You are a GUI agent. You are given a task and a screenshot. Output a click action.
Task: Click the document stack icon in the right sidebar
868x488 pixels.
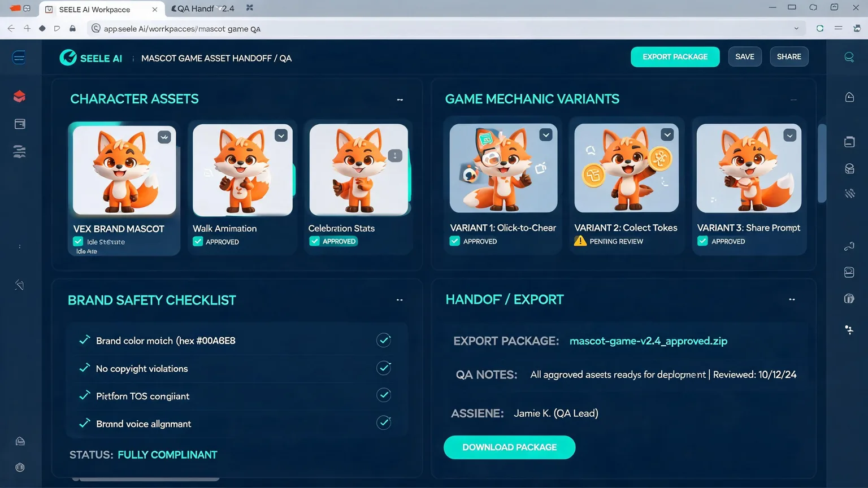[x=849, y=142]
